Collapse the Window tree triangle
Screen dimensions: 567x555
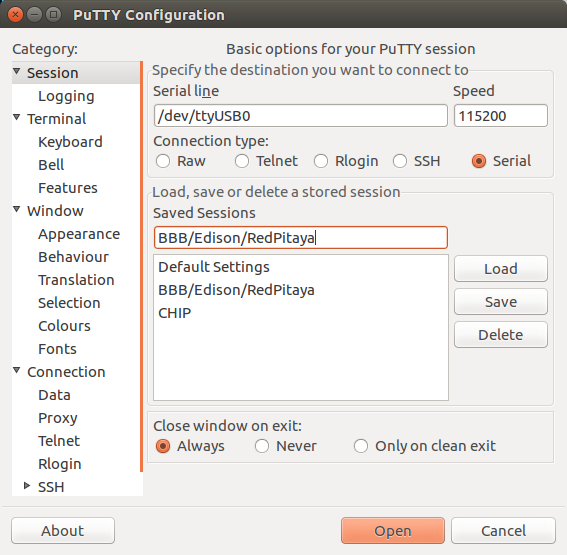click(17, 209)
